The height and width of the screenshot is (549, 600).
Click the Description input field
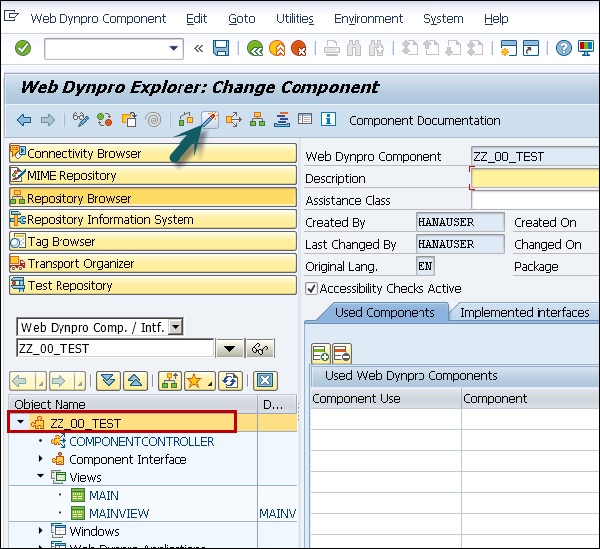(x=535, y=178)
